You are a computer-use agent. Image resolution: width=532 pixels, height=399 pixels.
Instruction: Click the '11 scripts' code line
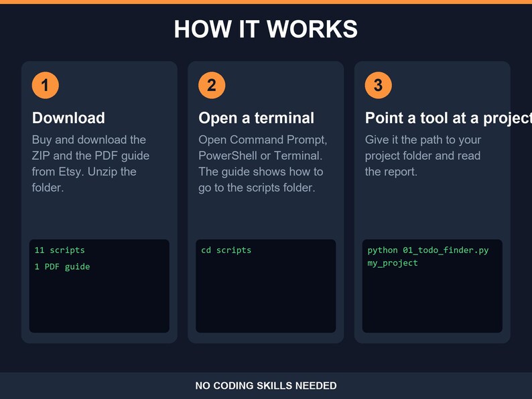[x=60, y=250]
